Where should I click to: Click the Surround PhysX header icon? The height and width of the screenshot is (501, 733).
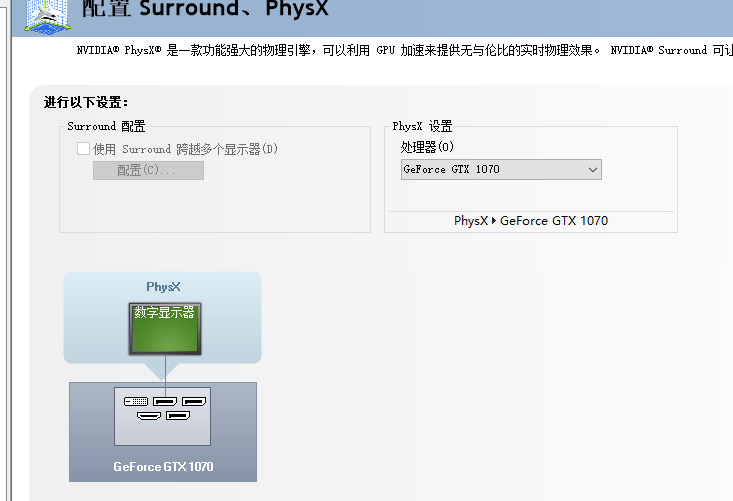coord(47,16)
